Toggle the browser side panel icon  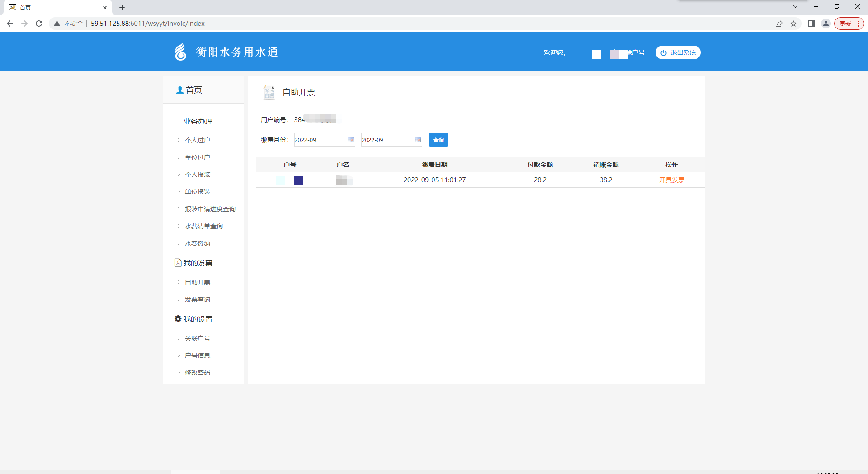pos(811,24)
